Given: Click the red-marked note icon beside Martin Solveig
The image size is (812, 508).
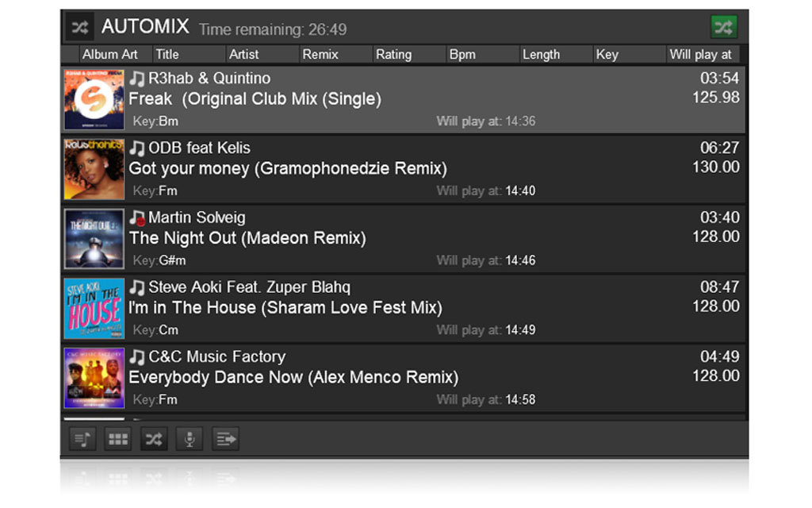Looking at the screenshot, I should 136,217.
